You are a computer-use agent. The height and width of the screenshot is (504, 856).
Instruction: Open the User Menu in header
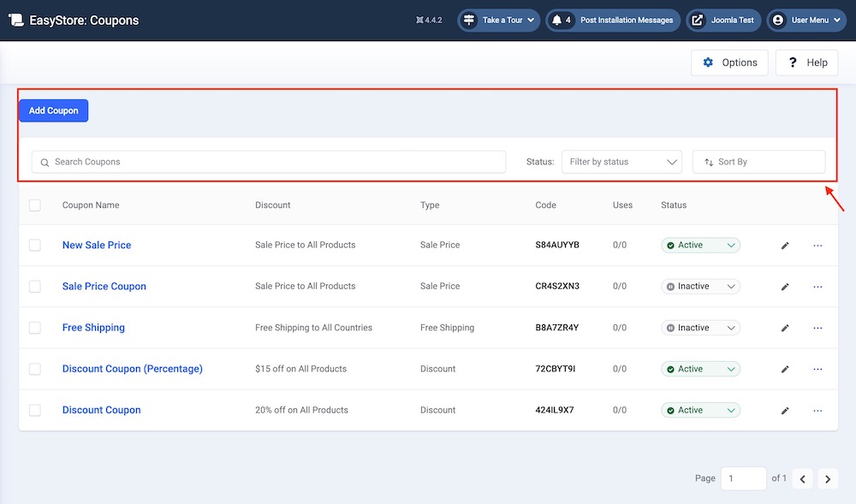(805, 20)
